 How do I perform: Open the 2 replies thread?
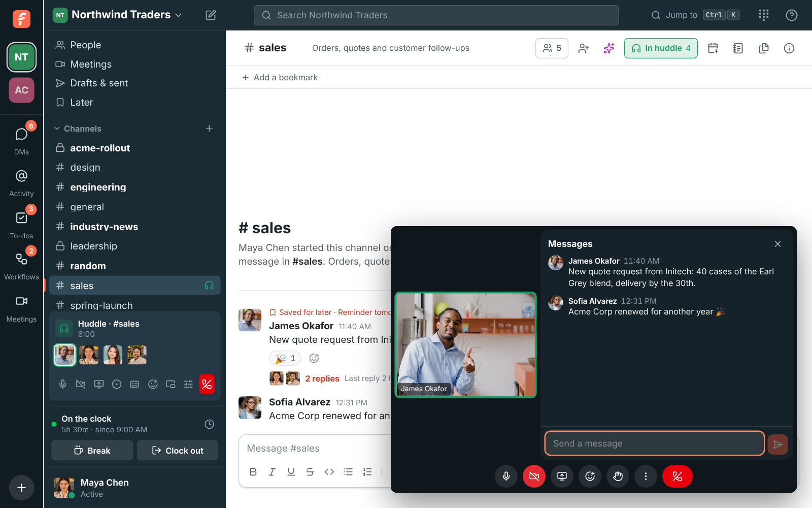[322, 378]
